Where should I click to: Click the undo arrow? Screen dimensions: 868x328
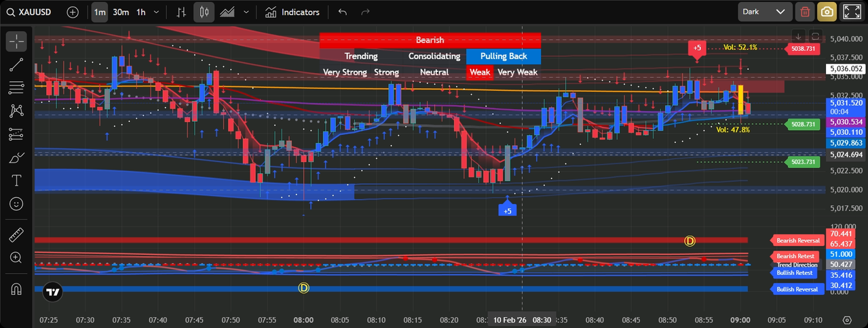(x=343, y=12)
